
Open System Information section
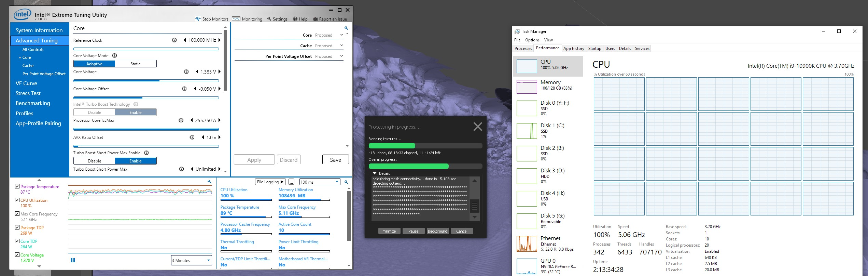coord(39,30)
